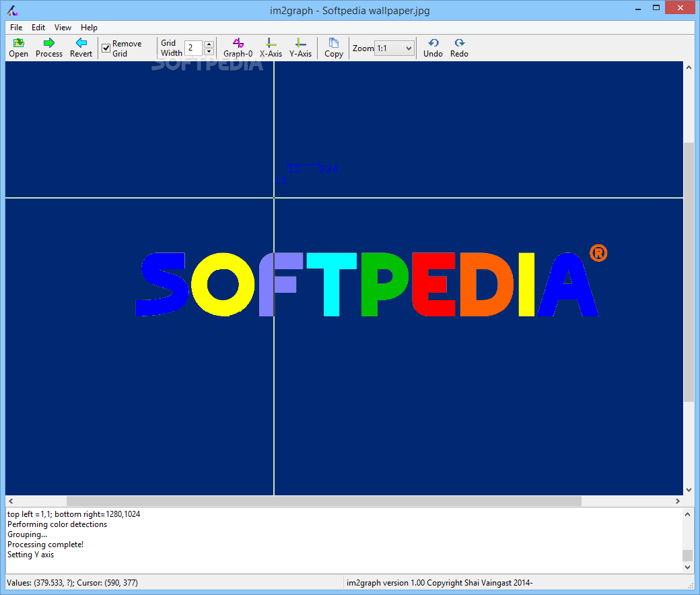Toggle the Remove Grid checkbox
Screen dimensions: 700x595
tap(106, 48)
